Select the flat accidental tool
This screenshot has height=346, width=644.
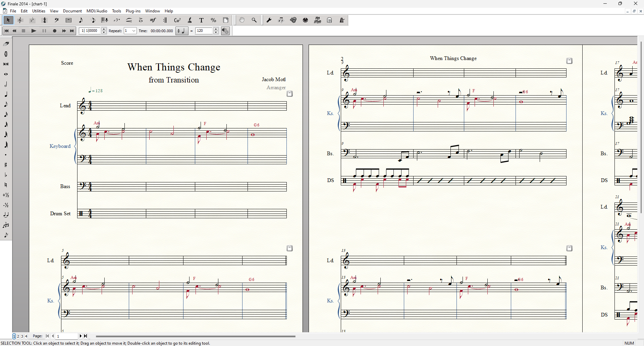(6, 175)
